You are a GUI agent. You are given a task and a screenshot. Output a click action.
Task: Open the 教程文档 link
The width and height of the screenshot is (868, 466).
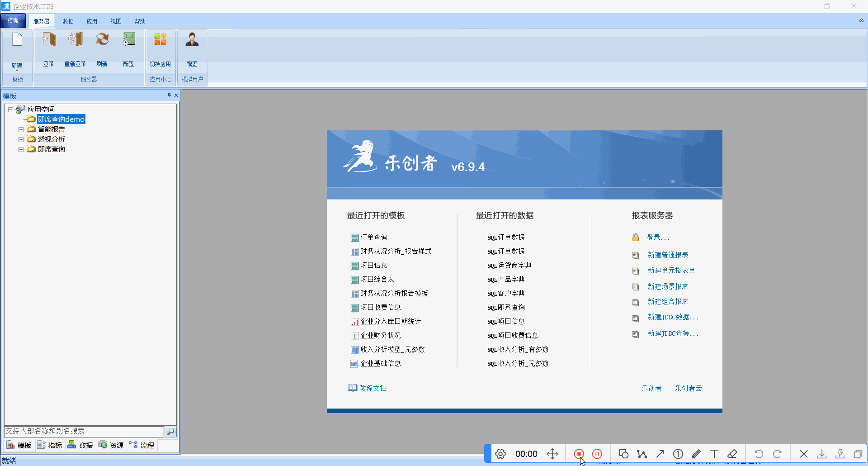pyautogui.click(x=373, y=388)
